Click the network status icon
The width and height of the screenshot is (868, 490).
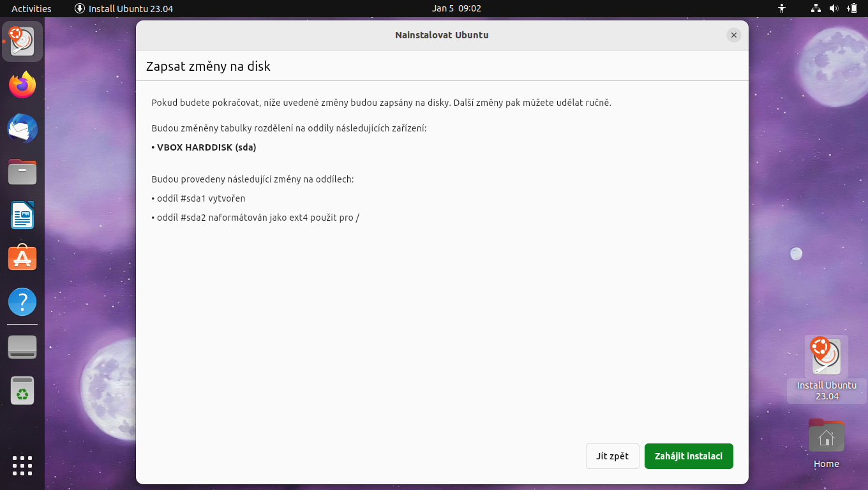click(x=816, y=8)
